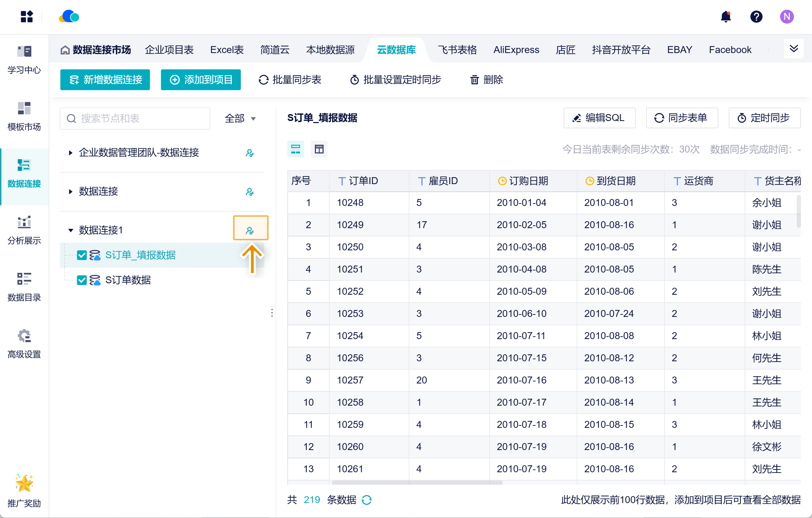Collapse the 数据连接1 tree node
The image size is (812, 518).
coord(70,230)
